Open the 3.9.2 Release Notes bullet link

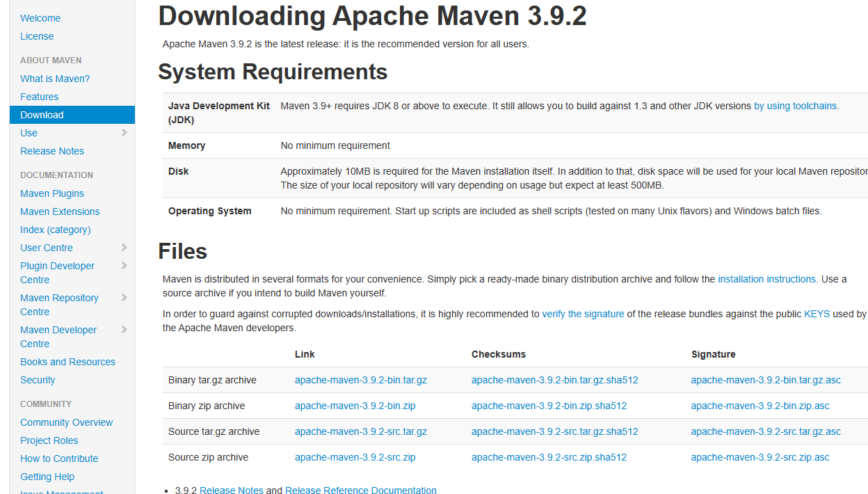click(231, 490)
